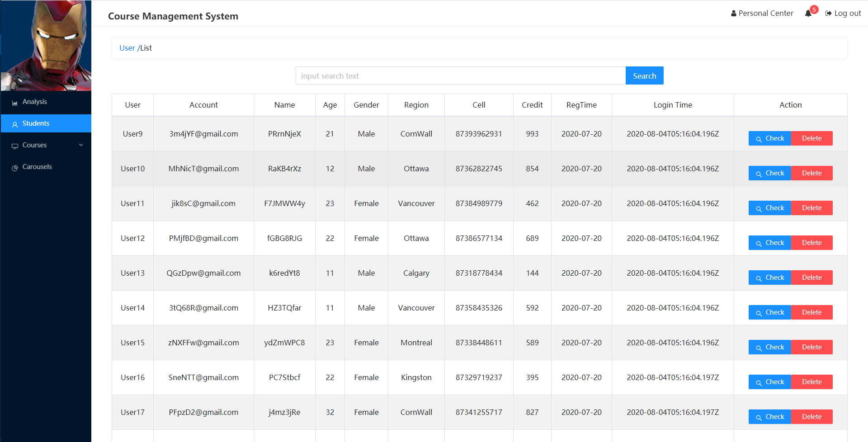868x442 pixels.
Task: Click the name HZ3TQfar
Action: [x=284, y=308]
